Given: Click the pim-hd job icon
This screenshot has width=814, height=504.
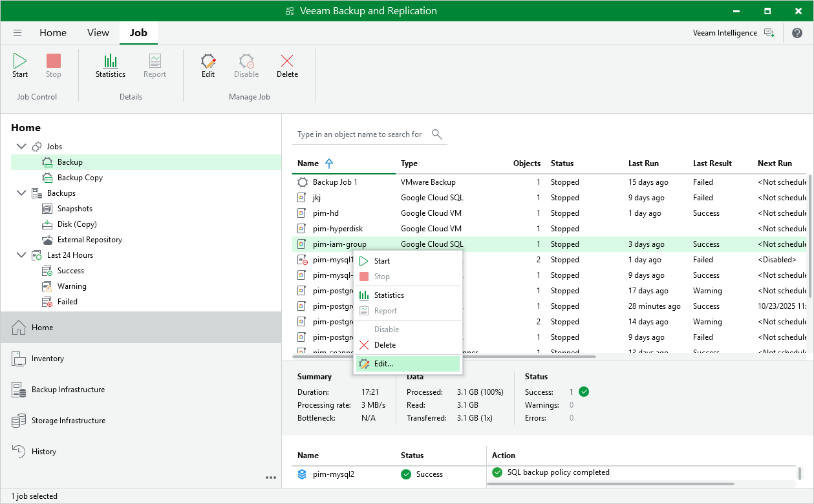Looking at the screenshot, I should tap(302, 213).
